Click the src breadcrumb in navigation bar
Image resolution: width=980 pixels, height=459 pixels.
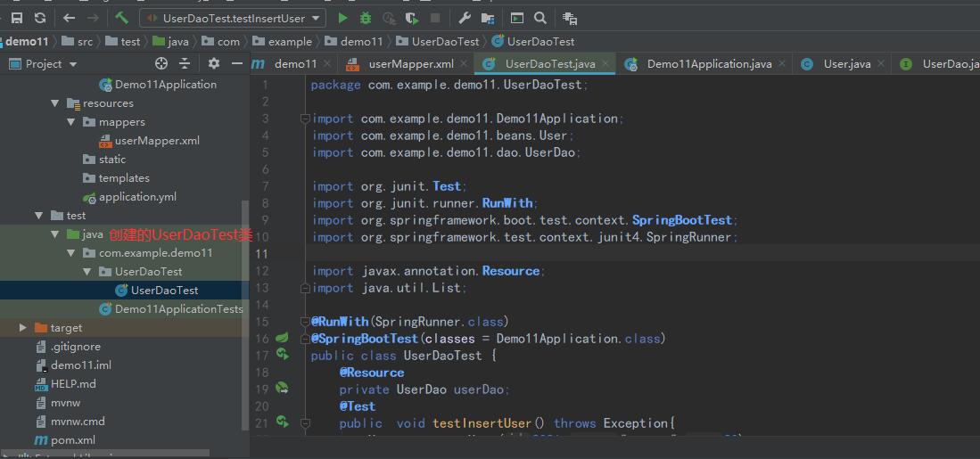point(84,41)
